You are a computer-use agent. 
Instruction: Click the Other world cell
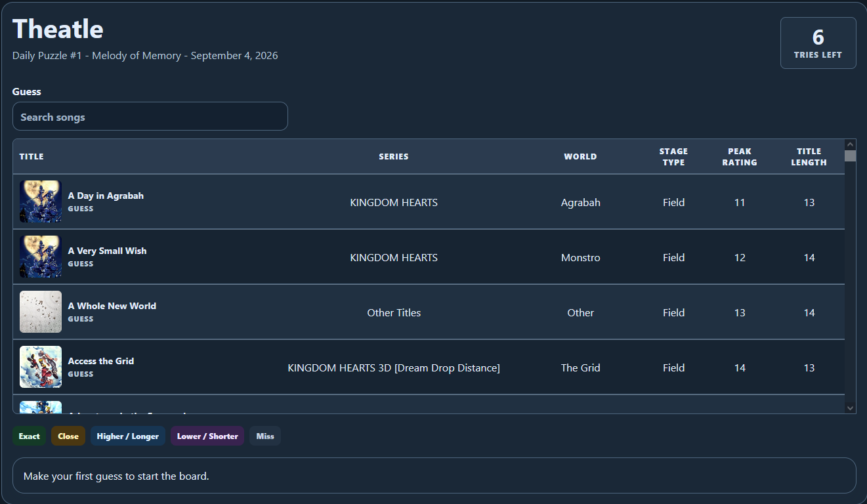tap(580, 312)
